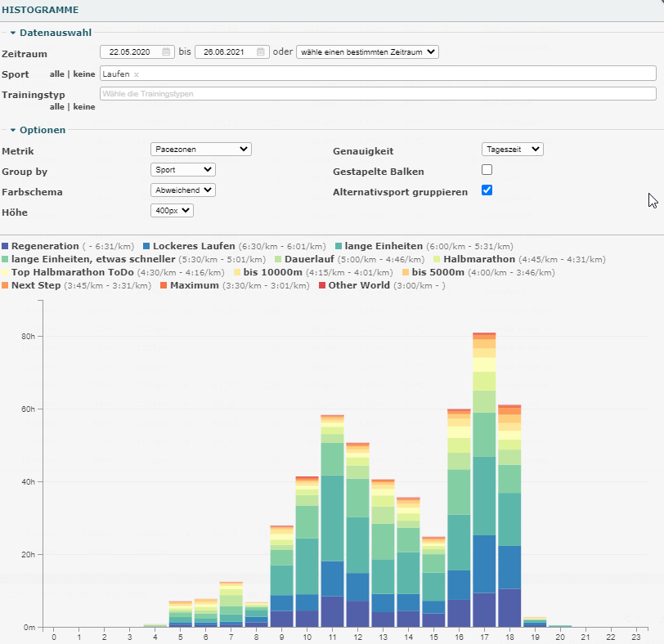Open the Group by dropdown

[183, 170]
